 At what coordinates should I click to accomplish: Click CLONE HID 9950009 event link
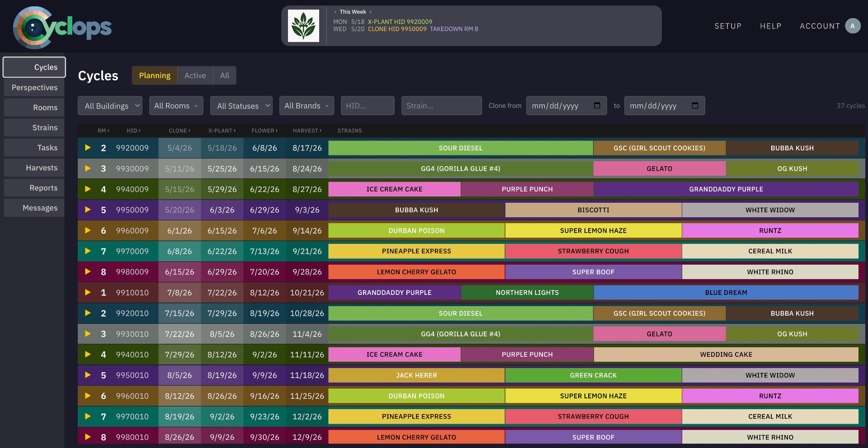[397, 29]
